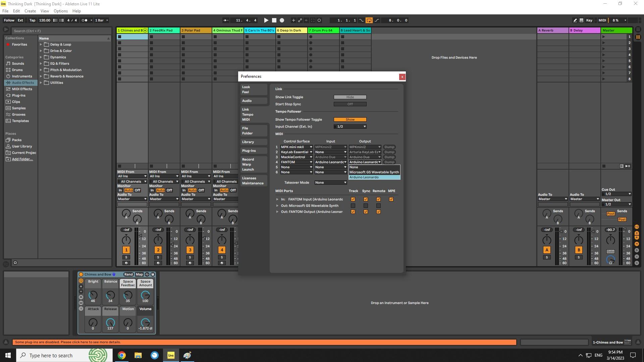
Task: Click the MIDI mapping mode icon
Action: (602, 20)
